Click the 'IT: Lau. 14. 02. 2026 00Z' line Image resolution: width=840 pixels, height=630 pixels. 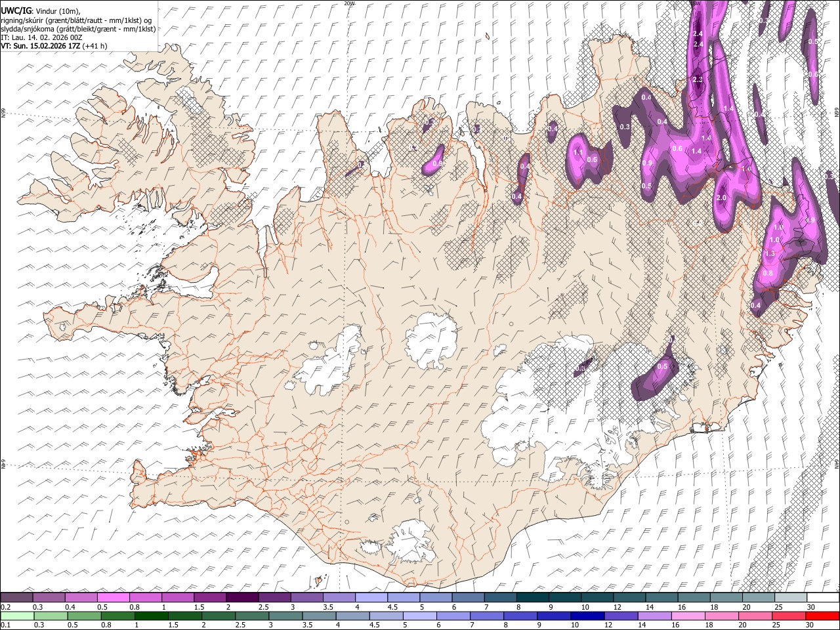[x=41, y=37]
